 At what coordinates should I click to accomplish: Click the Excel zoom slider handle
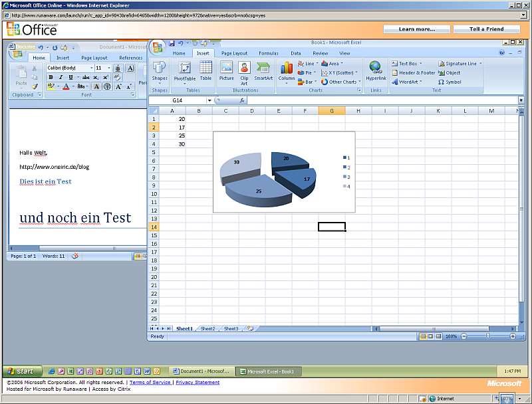488,336
